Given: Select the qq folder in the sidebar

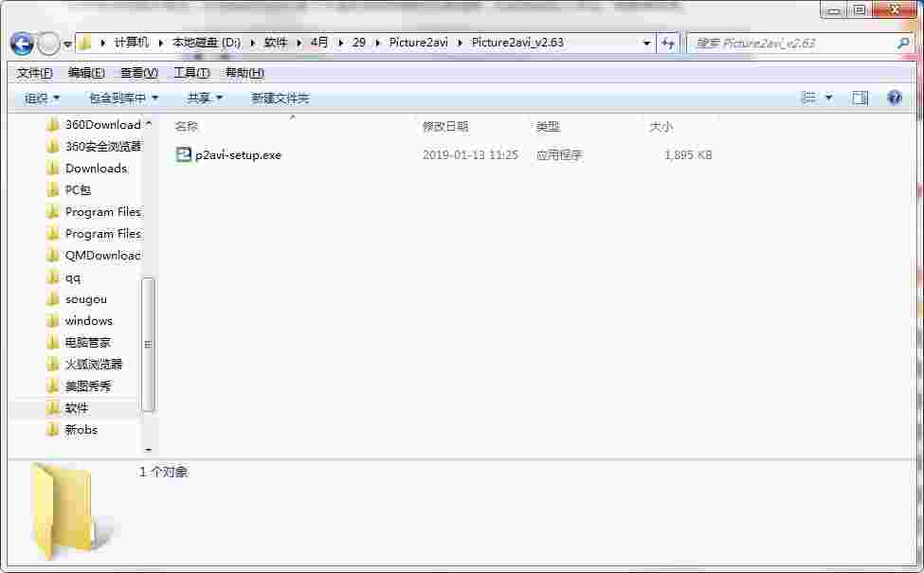Looking at the screenshot, I should click(72, 278).
